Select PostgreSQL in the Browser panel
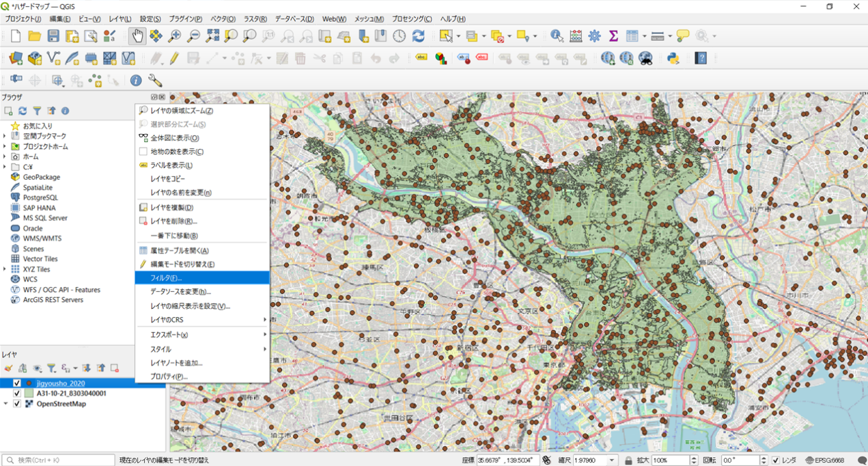The height and width of the screenshot is (466, 868). pos(40,197)
